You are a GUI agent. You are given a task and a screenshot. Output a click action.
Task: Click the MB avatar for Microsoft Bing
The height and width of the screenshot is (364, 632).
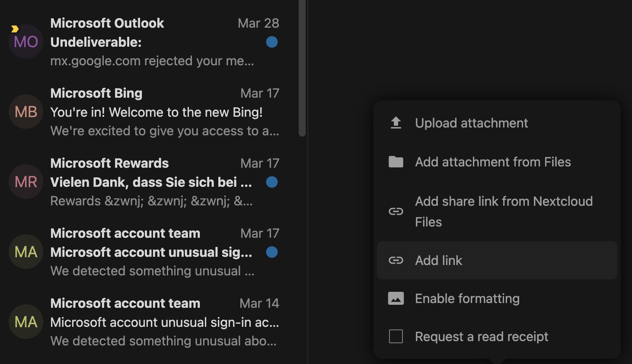pos(26,112)
